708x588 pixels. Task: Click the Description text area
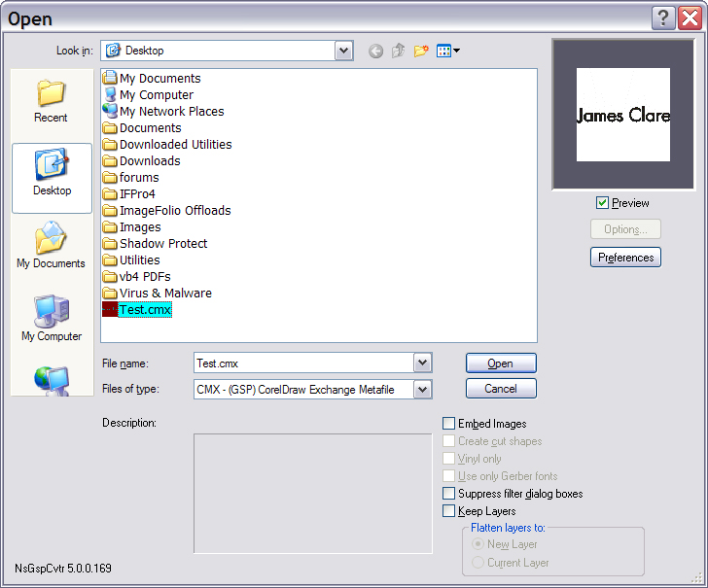[x=313, y=493]
